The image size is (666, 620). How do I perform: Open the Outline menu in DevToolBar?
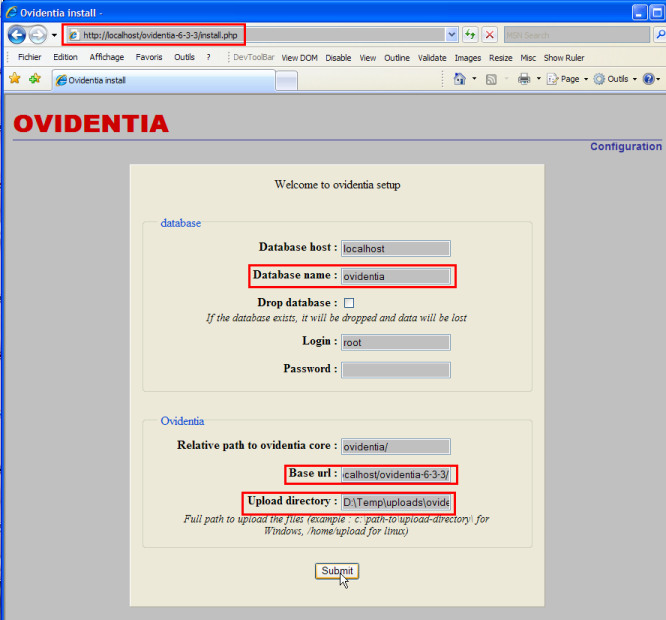397,58
